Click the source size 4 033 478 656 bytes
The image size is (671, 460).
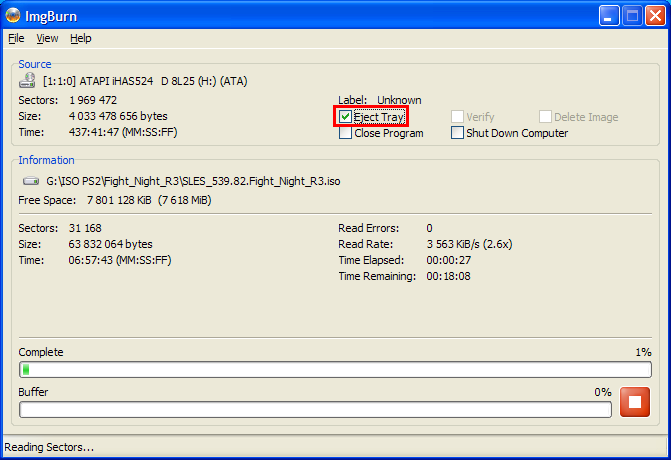pyautogui.click(x=118, y=116)
